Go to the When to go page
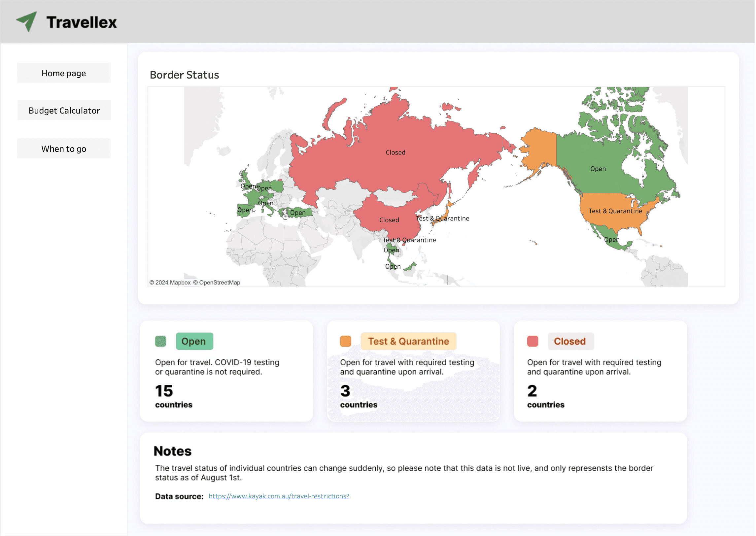 (64, 149)
